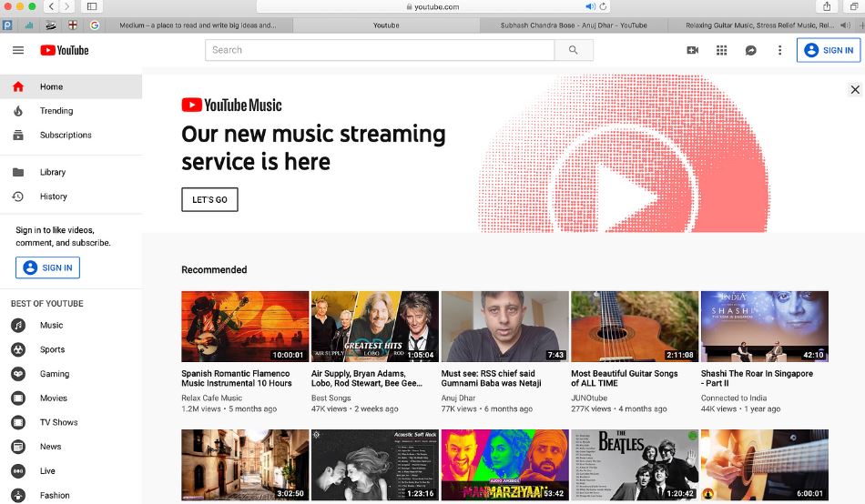The height and width of the screenshot is (504, 865).
Task: Click the Trending flame icon
Action: tap(18, 111)
